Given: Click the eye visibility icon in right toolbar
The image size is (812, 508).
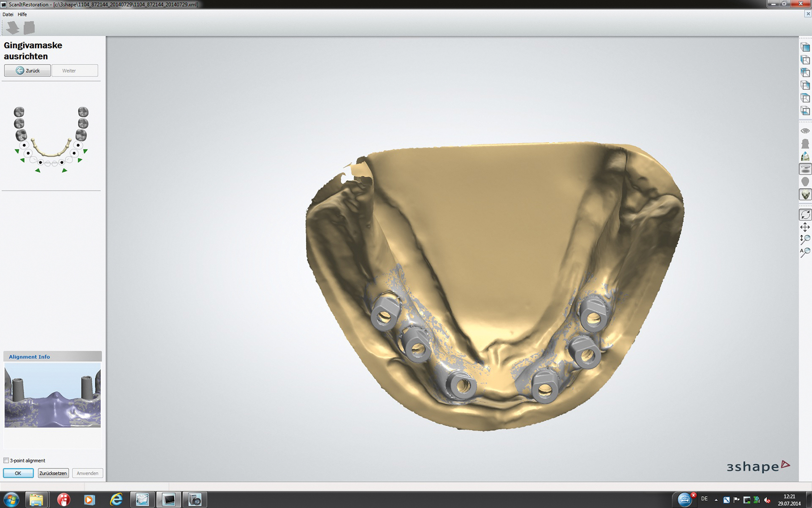Looking at the screenshot, I should pyautogui.click(x=805, y=131).
